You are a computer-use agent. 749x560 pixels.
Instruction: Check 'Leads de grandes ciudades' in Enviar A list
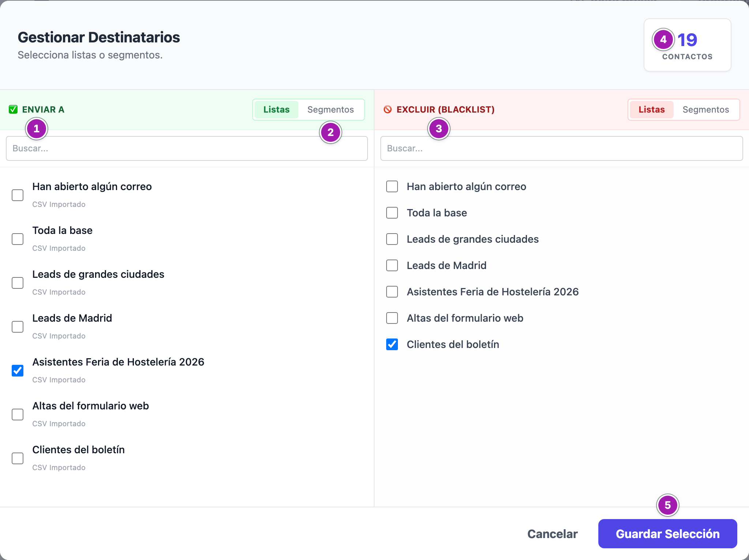tap(18, 283)
